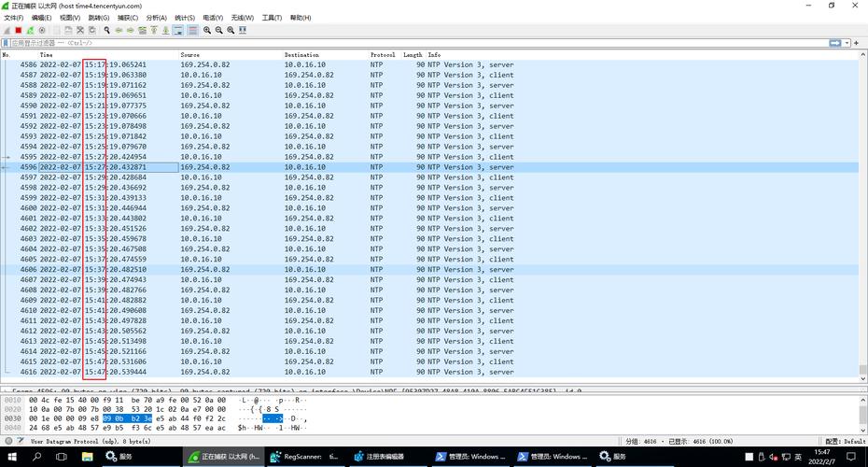Click the go to specified packet icon

pyautogui.click(x=142, y=31)
